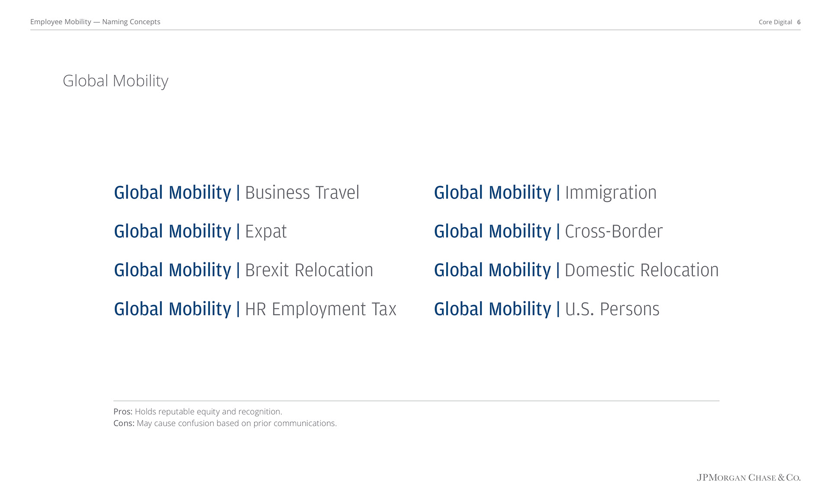Click the Pros line about reputable equity
Viewport: 831px width, 504px height.
pos(198,411)
